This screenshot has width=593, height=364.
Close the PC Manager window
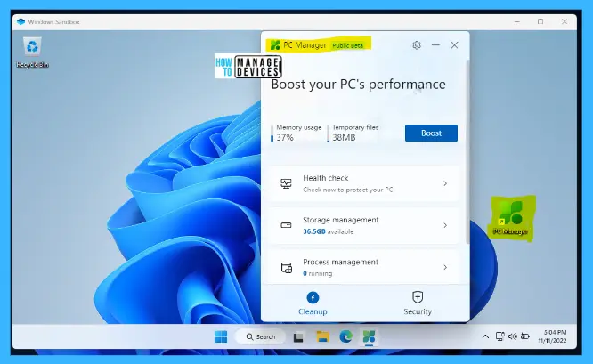pos(455,45)
